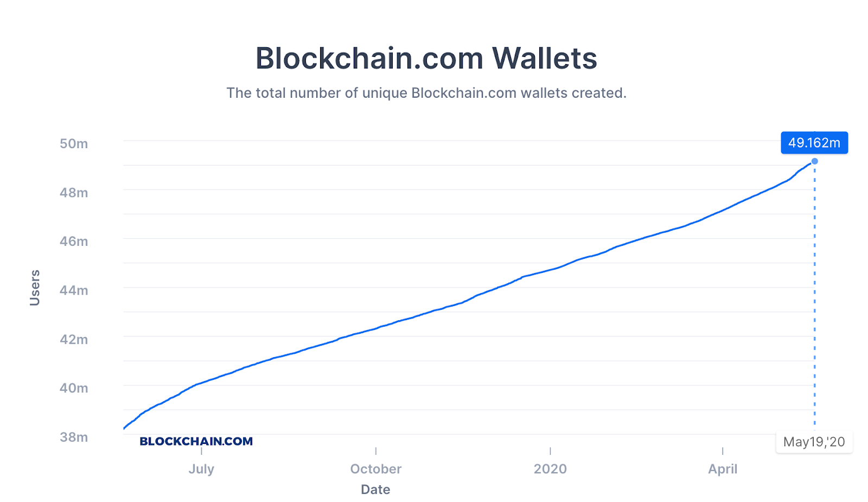Click the 48m y-axis label
Image resolution: width=868 pixels, height=502 pixels.
[74, 193]
